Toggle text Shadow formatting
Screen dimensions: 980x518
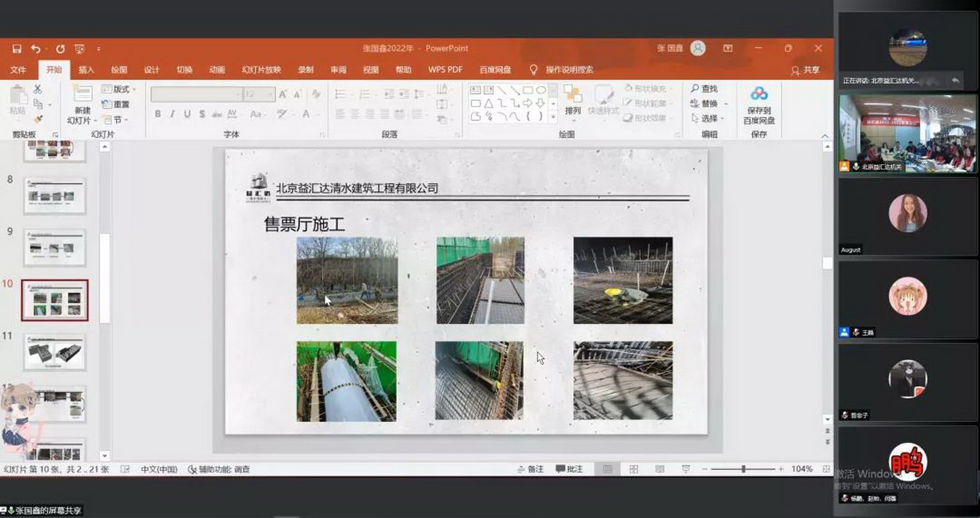pos(202,114)
